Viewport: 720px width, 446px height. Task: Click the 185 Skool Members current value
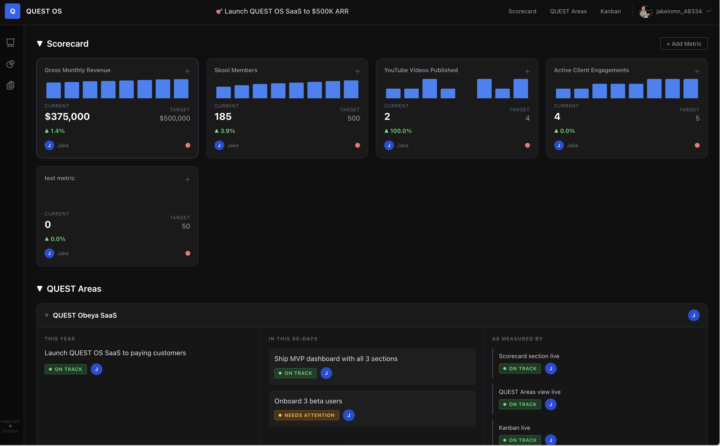pos(223,117)
